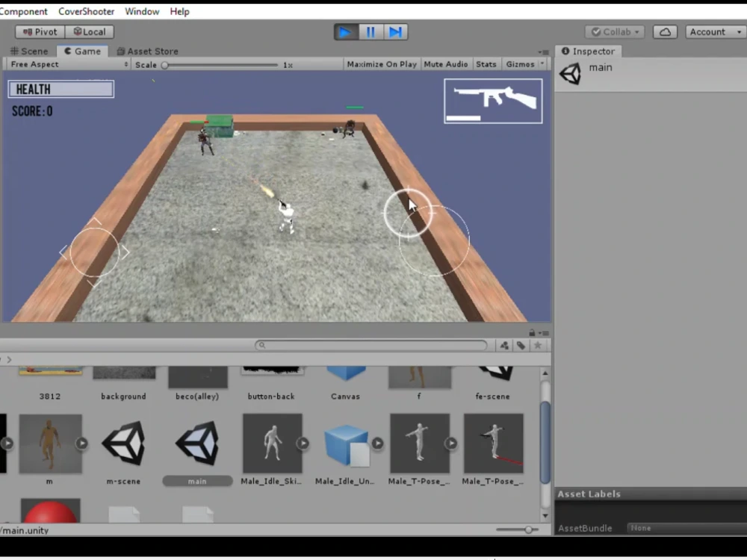Viewport: 747px width, 560px height.
Task: Click scroll up arrow in Project panel
Action: coord(545,373)
